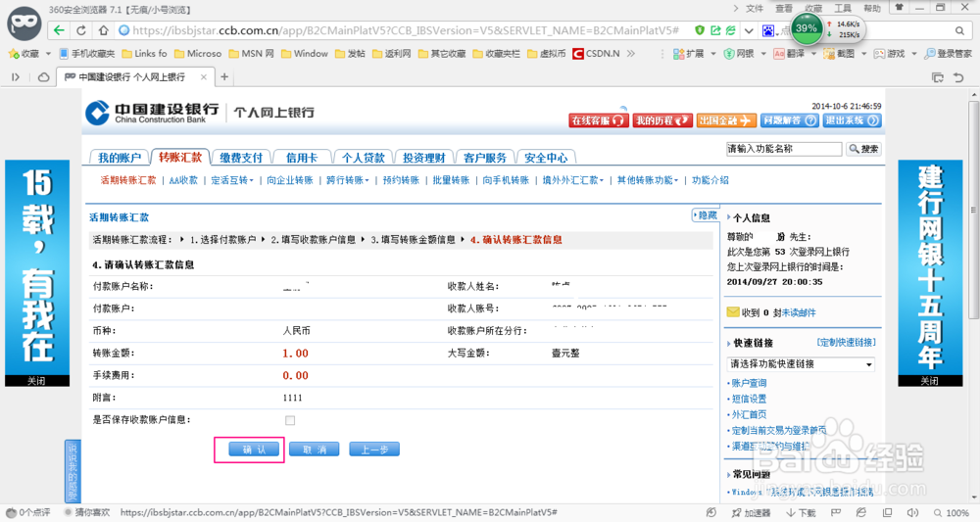
Task: Restore closed tab with the undo icon
Action: coord(958,76)
